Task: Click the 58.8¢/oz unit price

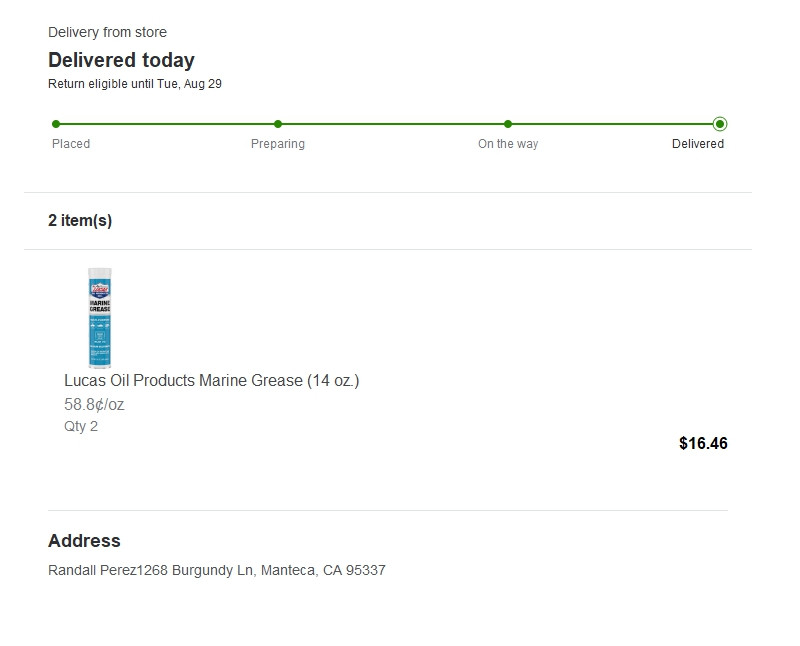Action: (94, 405)
